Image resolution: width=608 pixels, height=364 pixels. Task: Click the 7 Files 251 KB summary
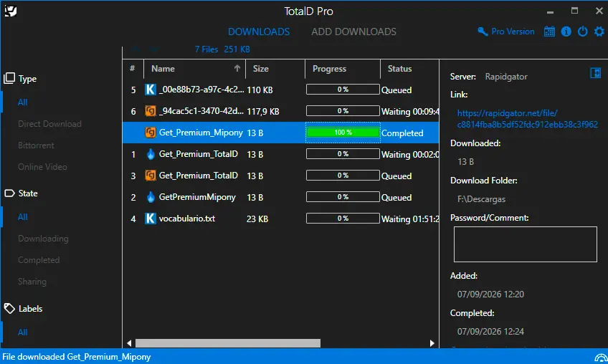pos(222,49)
